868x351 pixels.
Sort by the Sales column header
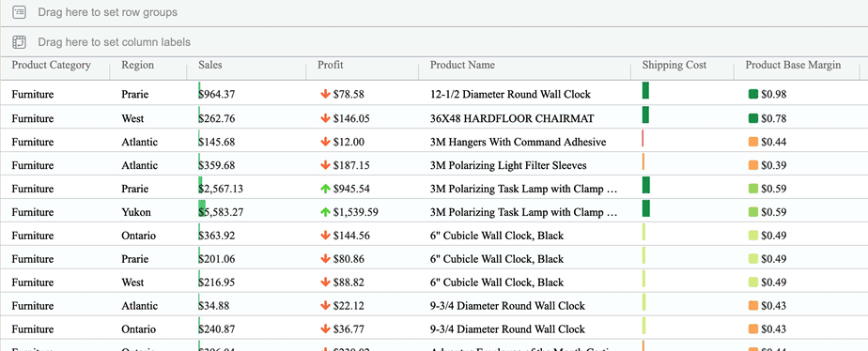pos(210,65)
